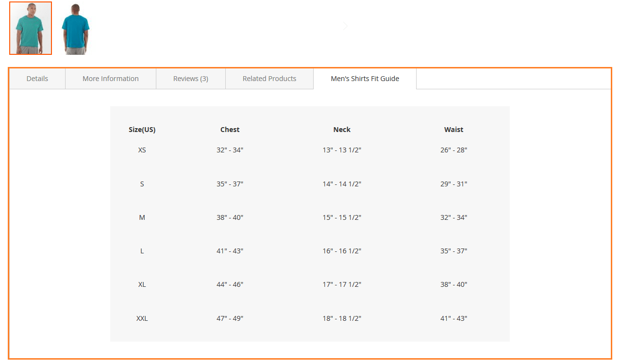Screen dimensions: 621x364
Task: Select the XS size label
Action: 142,150
